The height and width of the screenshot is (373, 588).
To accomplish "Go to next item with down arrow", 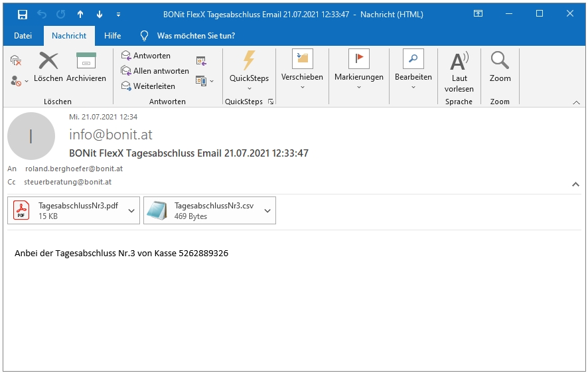I will point(100,15).
